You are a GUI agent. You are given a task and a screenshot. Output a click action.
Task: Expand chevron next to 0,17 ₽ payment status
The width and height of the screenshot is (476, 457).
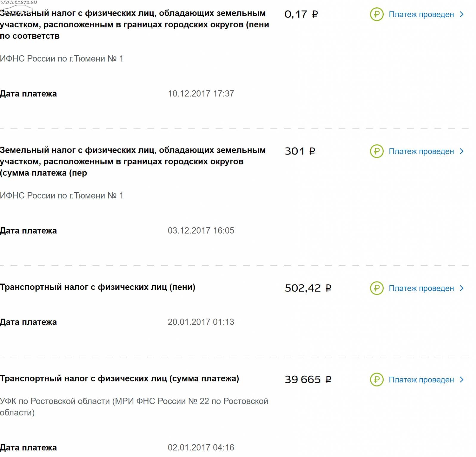(x=462, y=14)
